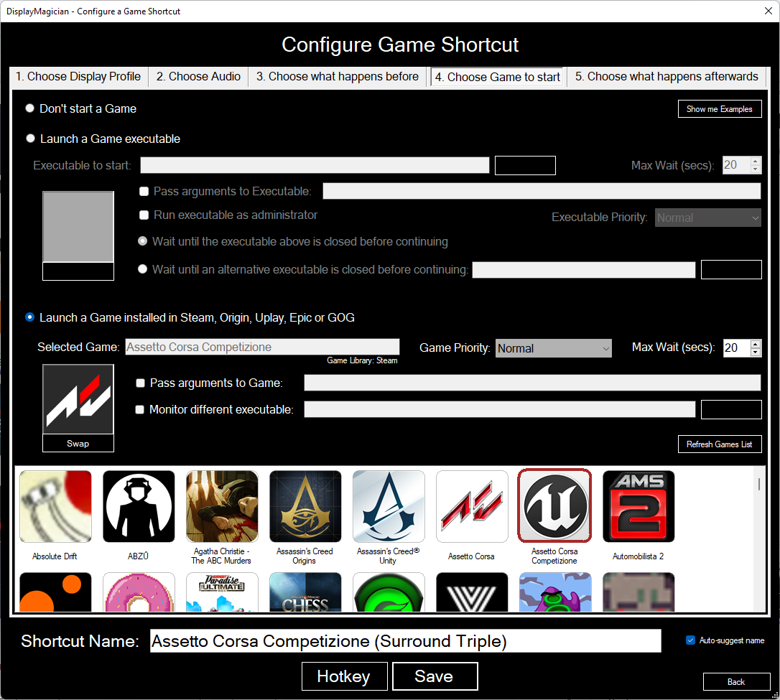The width and height of the screenshot is (780, 700).
Task: Click the selected game's large logo image
Action: (78, 399)
